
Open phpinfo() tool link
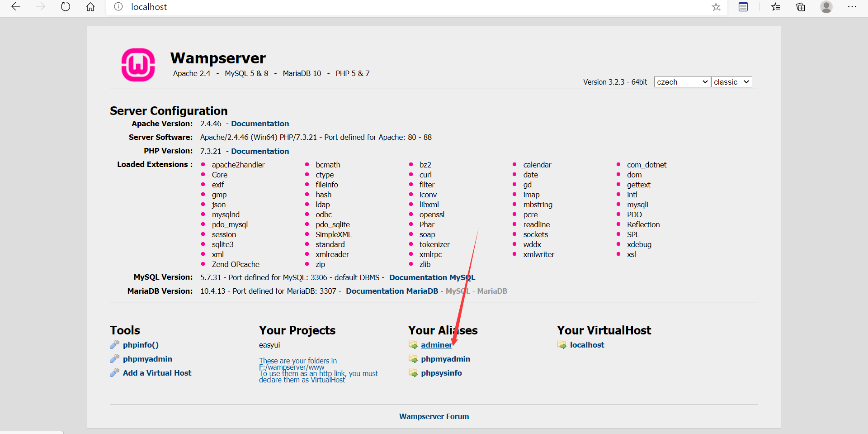[x=141, y=345]
